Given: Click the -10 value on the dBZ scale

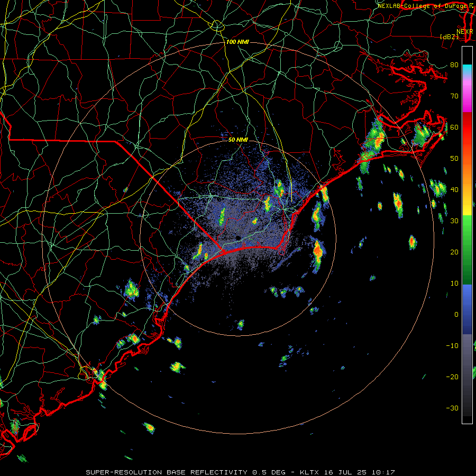Looking at the screenshot, I should [452, 346].
